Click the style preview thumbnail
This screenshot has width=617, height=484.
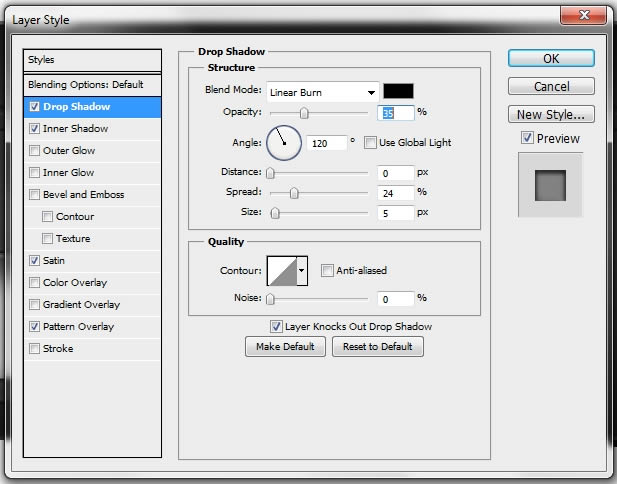[550, 185]
